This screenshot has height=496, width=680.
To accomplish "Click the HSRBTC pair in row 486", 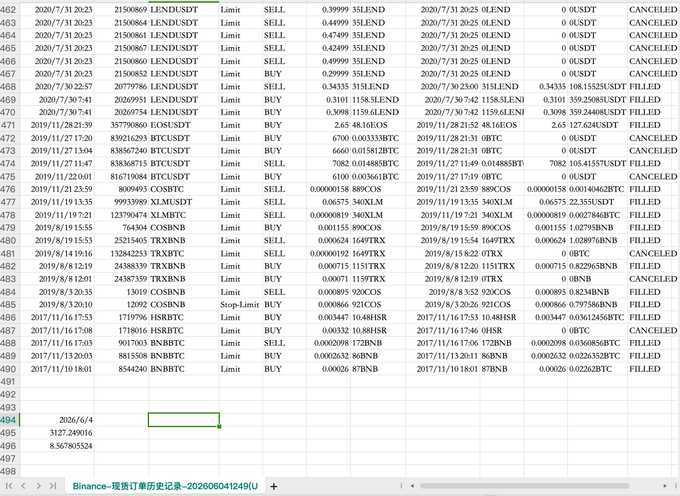I will click(183, 317).
